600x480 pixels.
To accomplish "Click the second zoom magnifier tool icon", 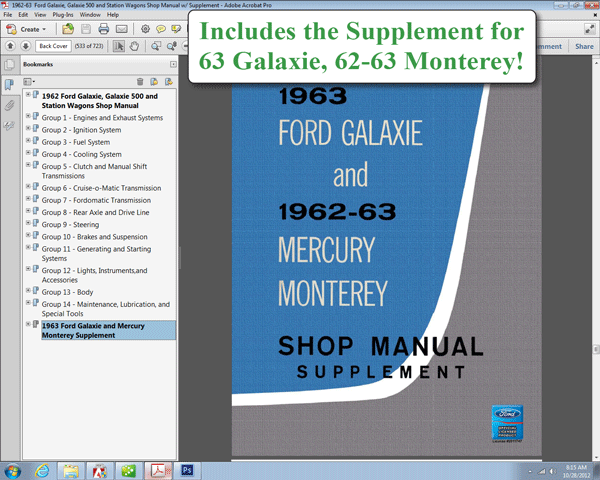I will point(171,46).
